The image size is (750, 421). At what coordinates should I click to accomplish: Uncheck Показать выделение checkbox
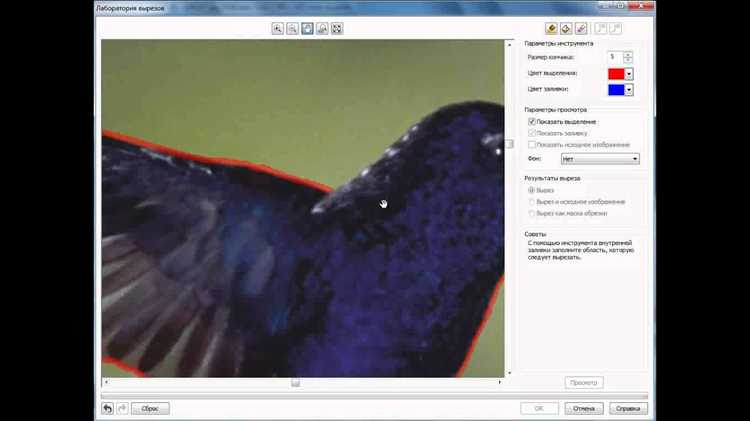point(531,122)
